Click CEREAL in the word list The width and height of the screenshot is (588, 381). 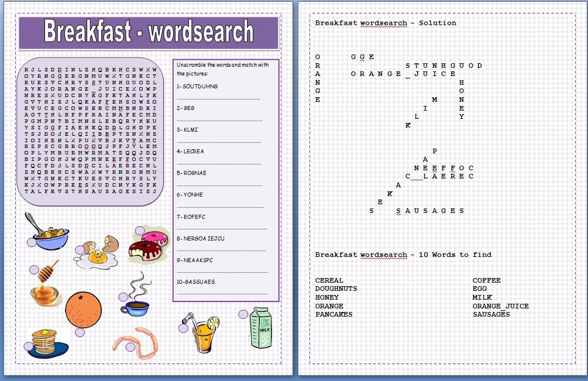pyautogui.click(x=329, y=280)
